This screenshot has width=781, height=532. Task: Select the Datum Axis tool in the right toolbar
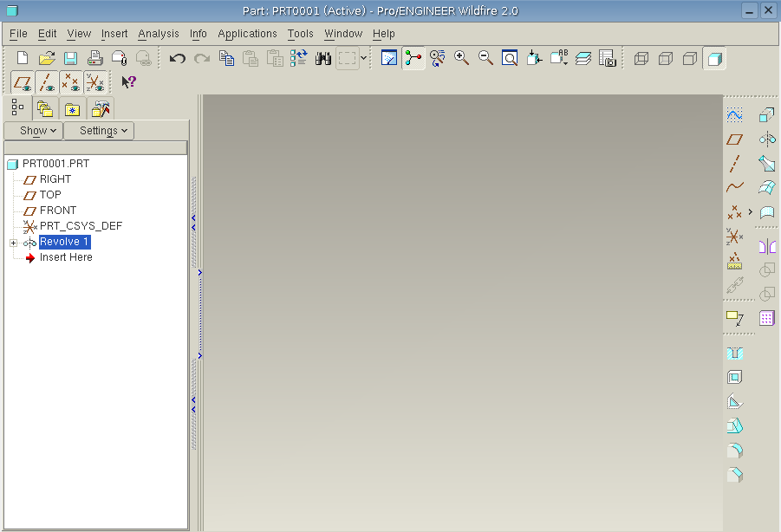click(734, 163)
